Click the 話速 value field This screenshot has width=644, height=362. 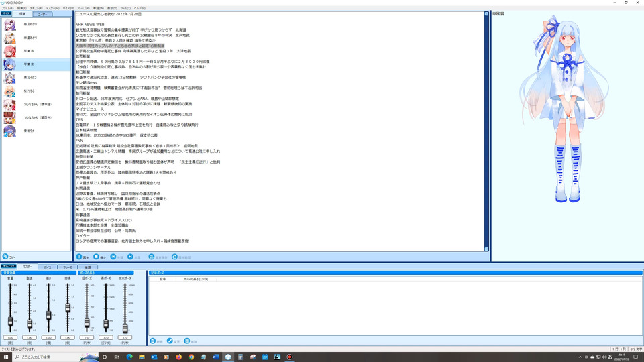(30, 337)
